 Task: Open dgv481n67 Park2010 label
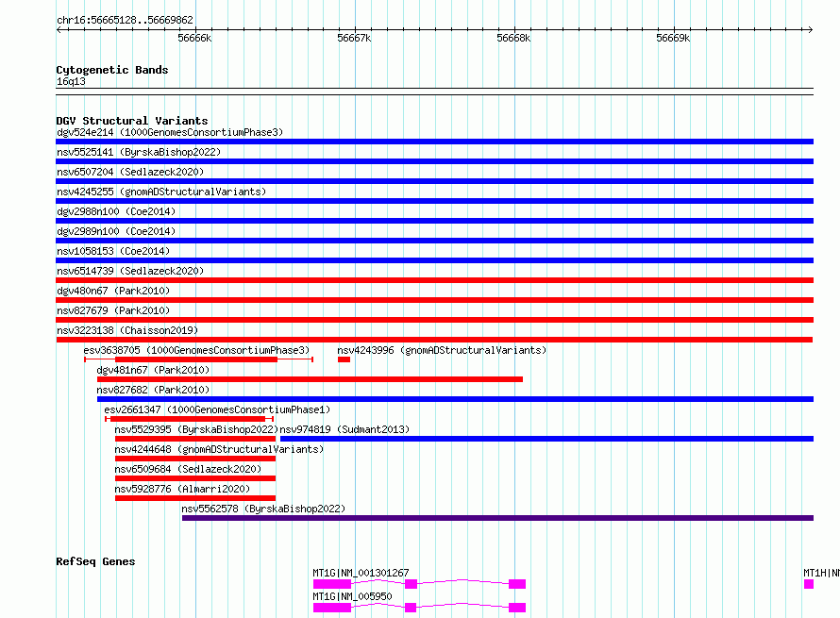pyautogui.click(x=153, y=370)
